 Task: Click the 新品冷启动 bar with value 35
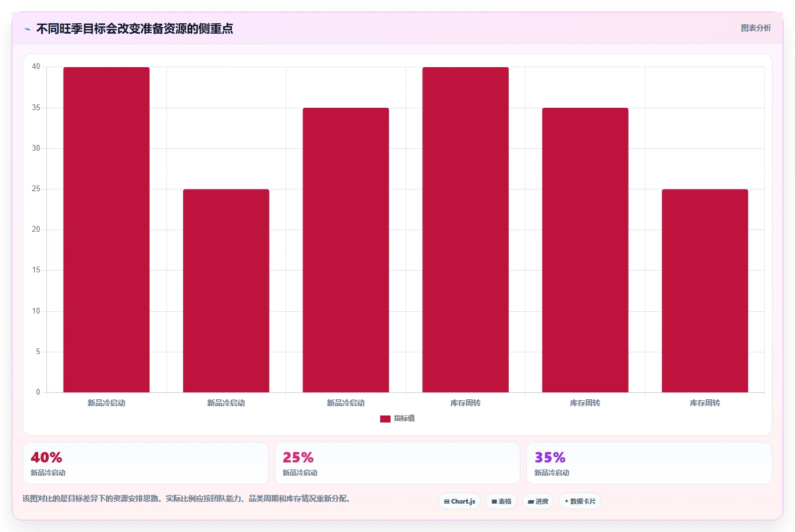tap(346, 250)
